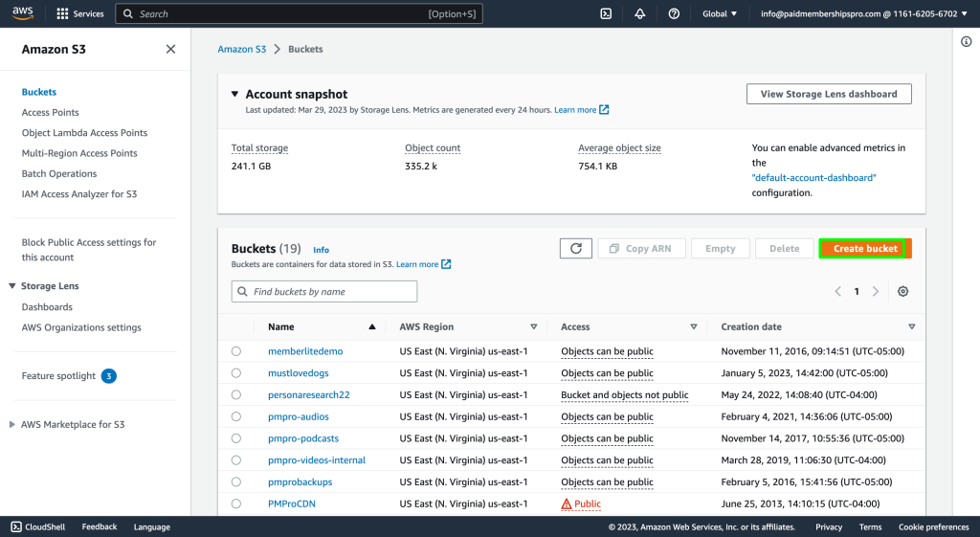The width and height of the screenshot is (980, 537).
Task: Click the Delete button
Action: tap(785, 248)
